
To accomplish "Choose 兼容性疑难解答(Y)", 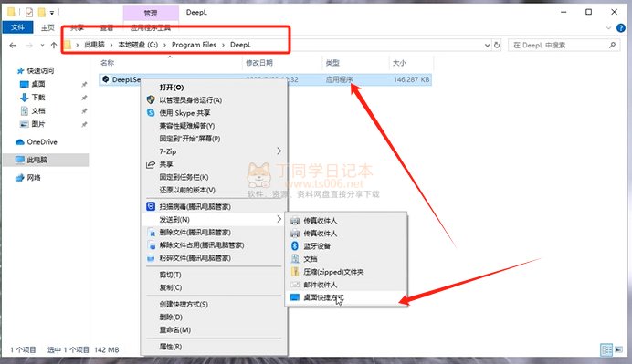I will coord(214,126).
